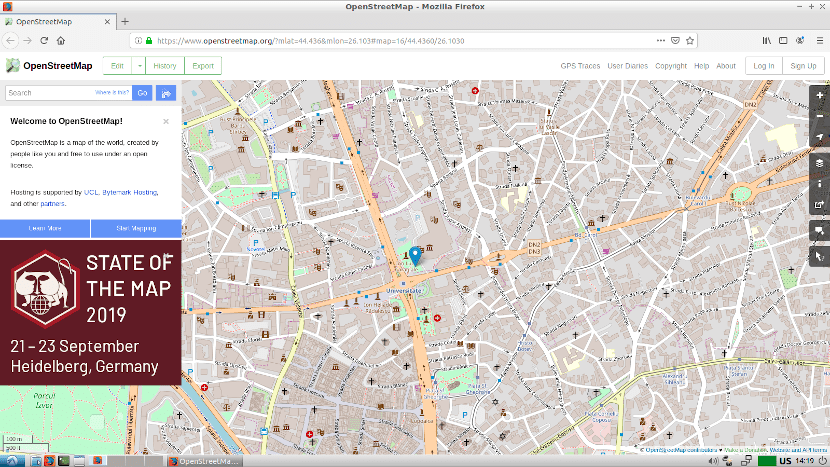The width and height of the screenshot is (830, 467).
Task: Click the blue map location marker
Action: pos(416,256)
